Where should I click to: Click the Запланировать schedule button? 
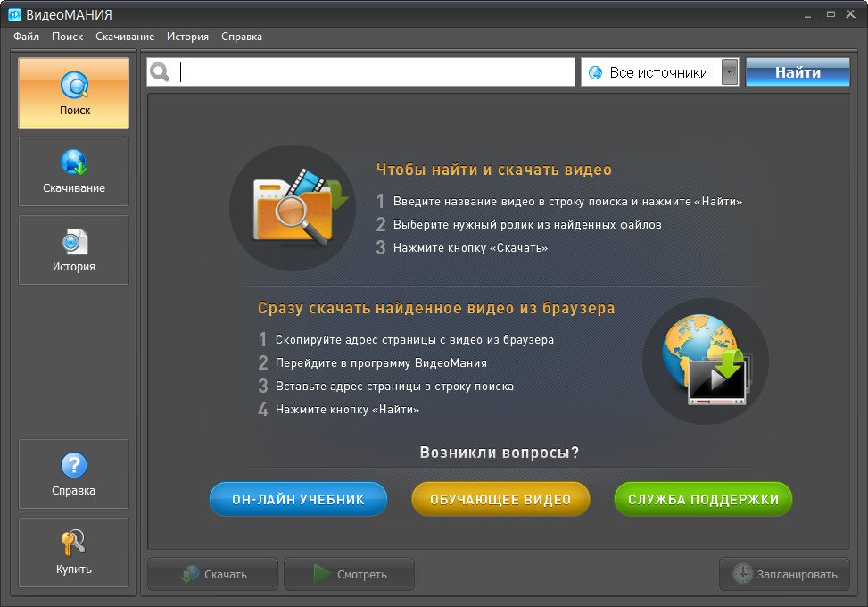pyautogui.click(x=784, y=574)
